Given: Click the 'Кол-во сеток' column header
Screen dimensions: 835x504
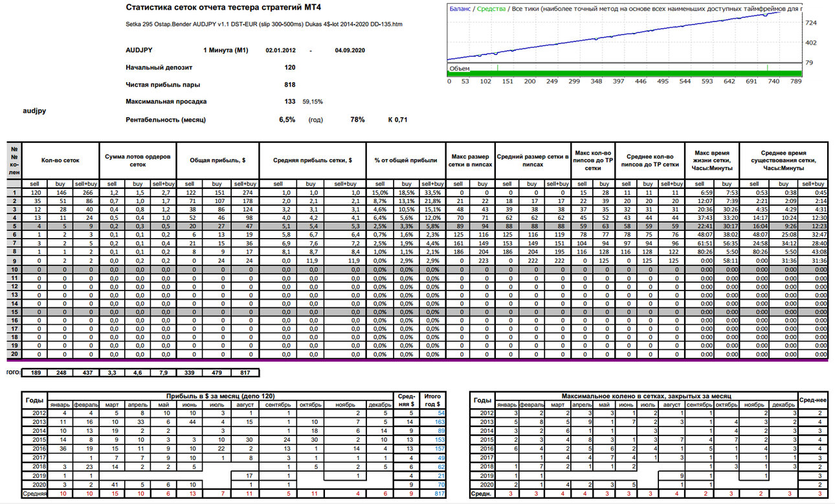Looking at the screenshot, I should tap(60, 160).
